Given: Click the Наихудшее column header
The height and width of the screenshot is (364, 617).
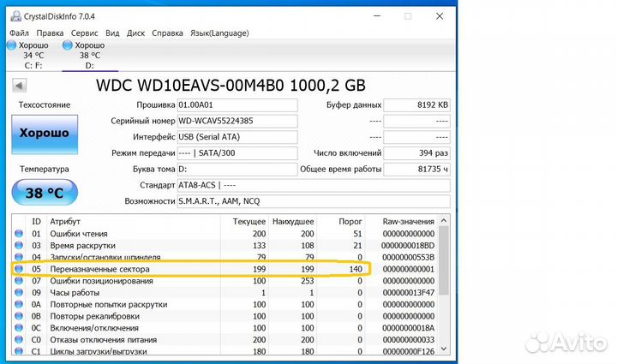Looking at the screenshot, I should pyautogui.click(x=293, y=221).
